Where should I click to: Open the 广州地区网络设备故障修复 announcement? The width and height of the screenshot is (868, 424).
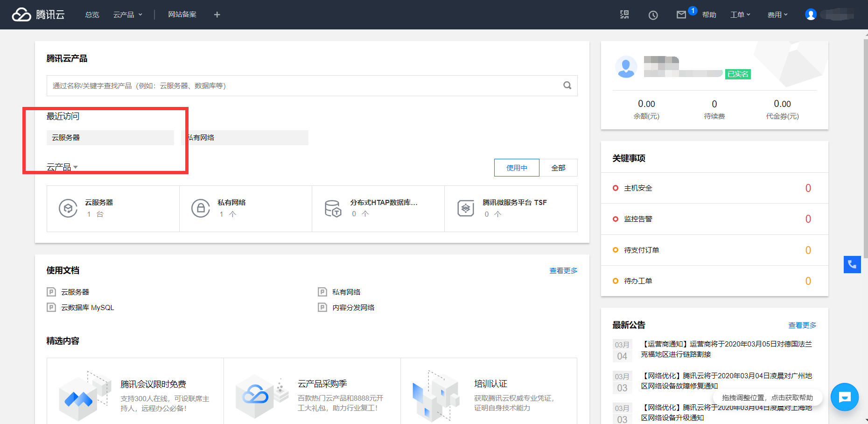(x=726, y=381)
